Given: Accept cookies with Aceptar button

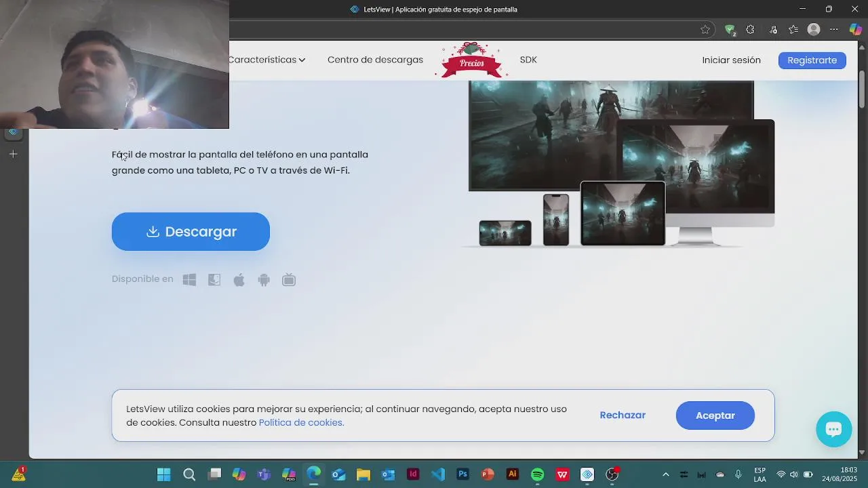Looking at the screenshot, I should click(x=715, y=415).
